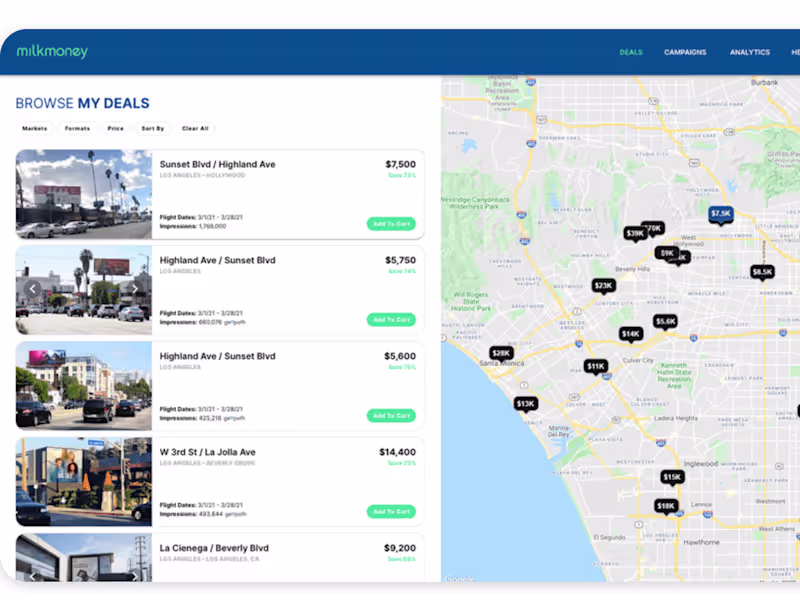Select the $28K pin near Santa Monica
The image size is (800, 600).
[x=500, y=353]
